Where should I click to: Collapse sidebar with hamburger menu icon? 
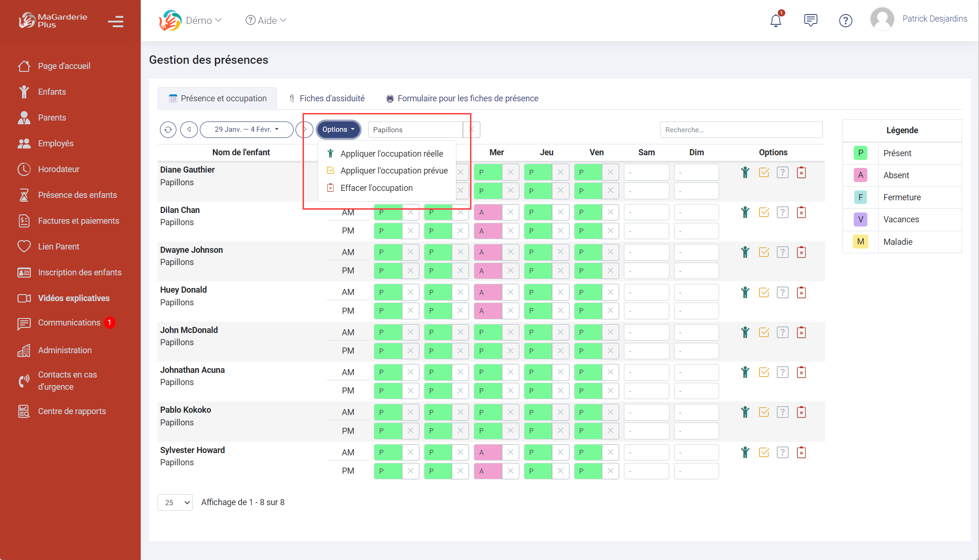click(115, 22)
